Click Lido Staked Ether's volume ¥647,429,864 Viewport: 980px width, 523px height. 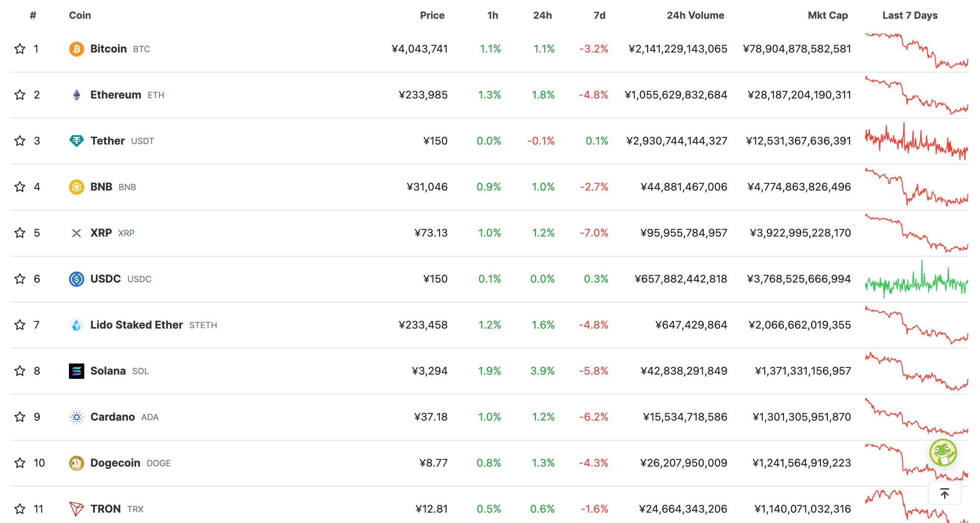691,325
